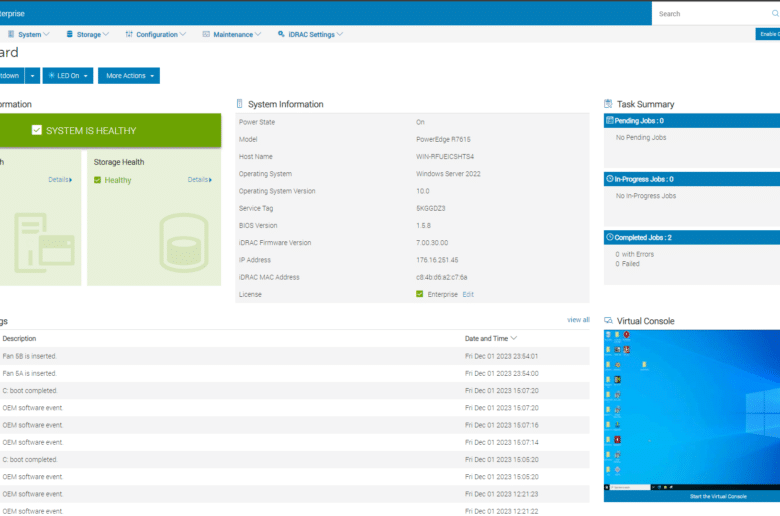
Task: Click the Pending Jobs icon
Action: 609,120
